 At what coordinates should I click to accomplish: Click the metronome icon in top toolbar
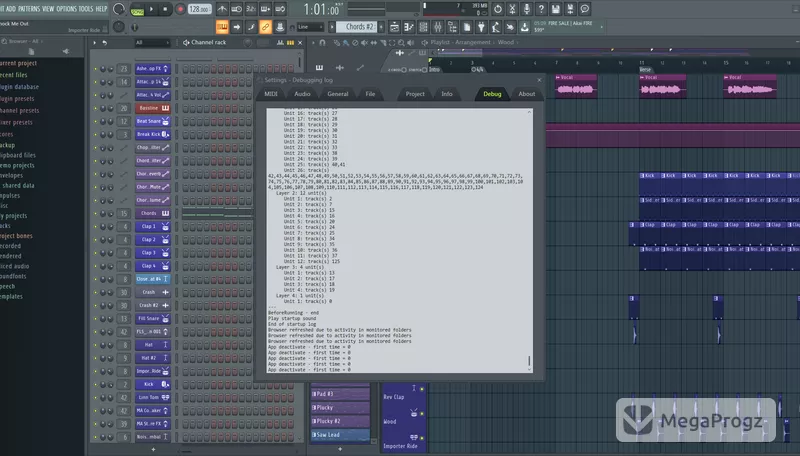point(222,9)
